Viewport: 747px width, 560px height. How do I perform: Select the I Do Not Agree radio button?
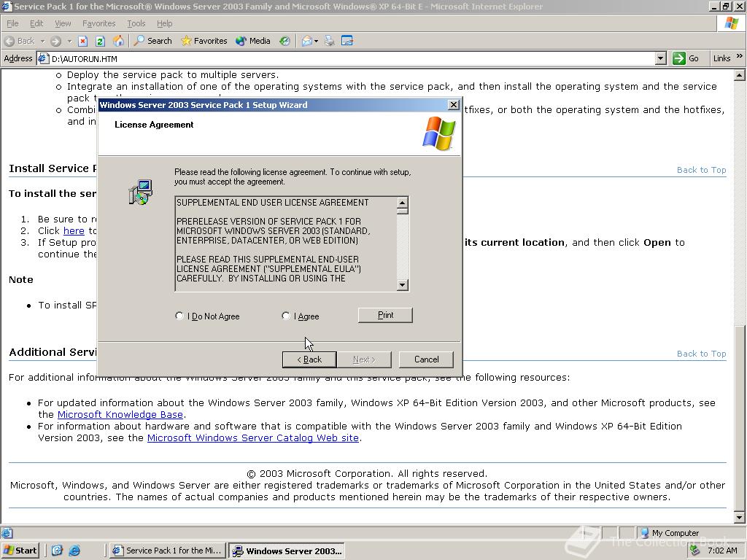pos(179,316)
